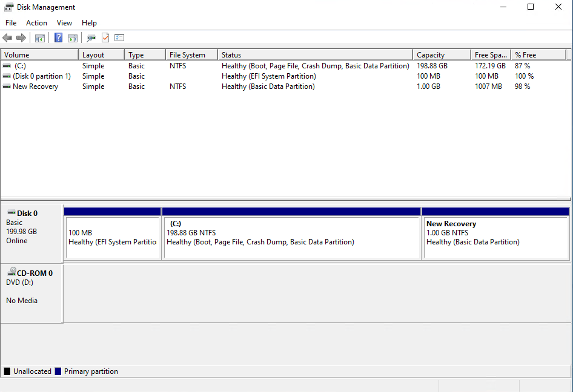The width and height of the screenshot is (573, 392).
Task: Select the New Recovery 1.00 GB partition block
Action: point(495,237)
